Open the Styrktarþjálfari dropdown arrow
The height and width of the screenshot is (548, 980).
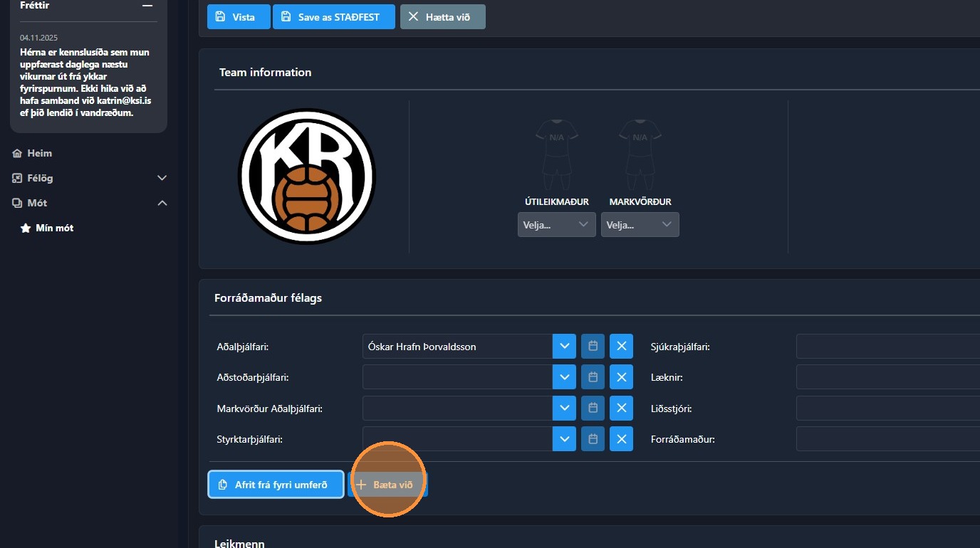[x=565, y=439]
